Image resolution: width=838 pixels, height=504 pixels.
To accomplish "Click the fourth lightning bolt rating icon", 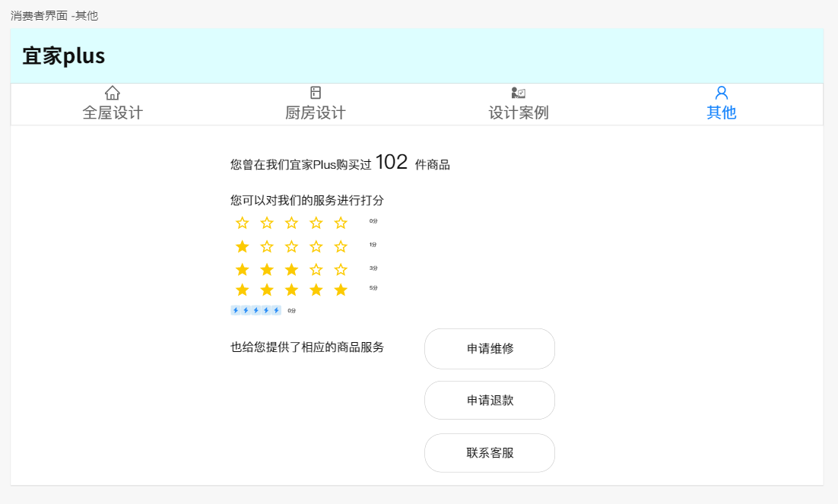I will [266, 310].
